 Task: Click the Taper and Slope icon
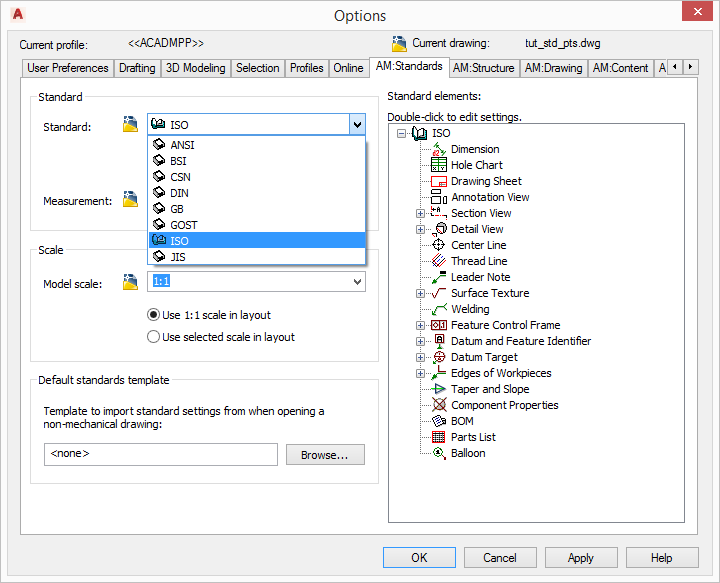pyautogui.click(x=438, y=389)
